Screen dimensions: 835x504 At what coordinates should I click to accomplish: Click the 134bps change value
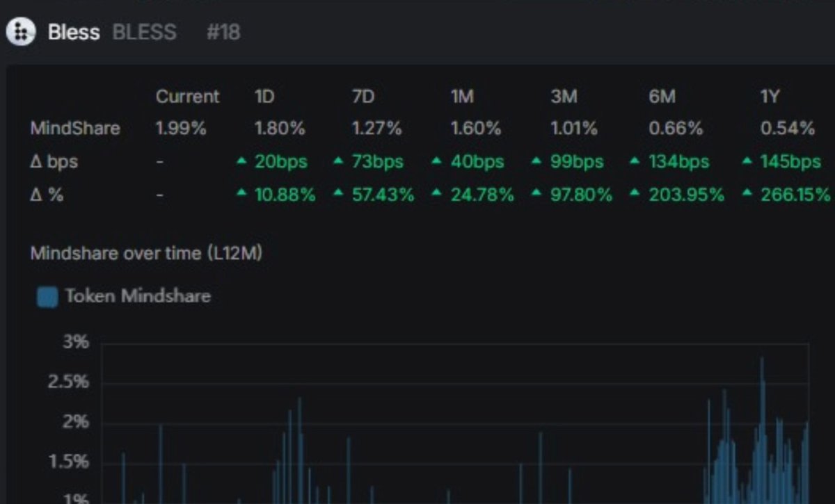click(679, 162)
